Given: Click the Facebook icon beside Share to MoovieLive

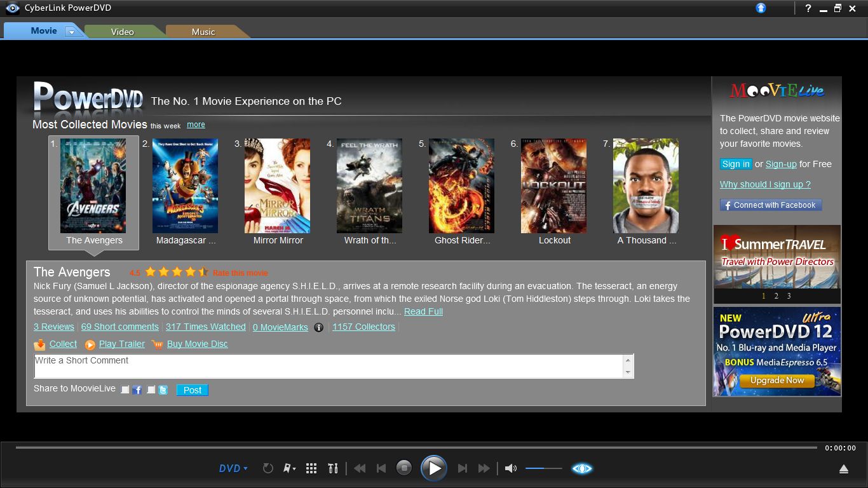Looking at the screenshot, I should tap(137, 390).
